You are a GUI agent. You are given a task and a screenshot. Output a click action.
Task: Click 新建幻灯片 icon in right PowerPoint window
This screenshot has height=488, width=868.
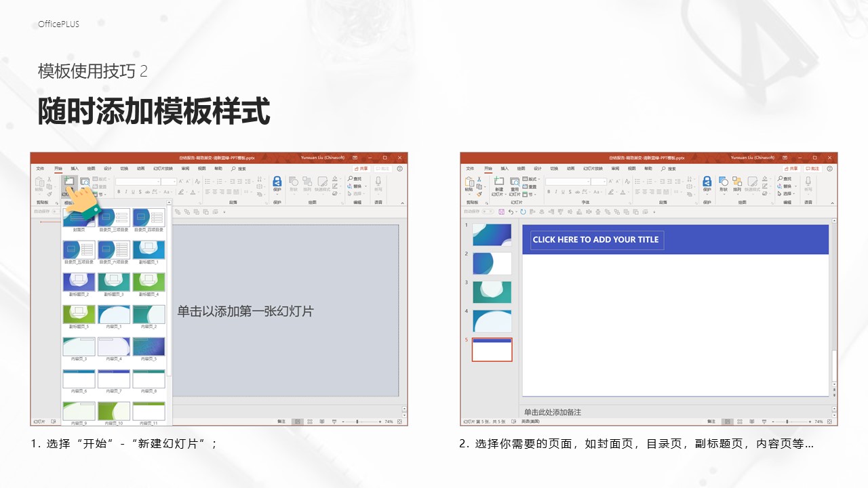pos(499,181)
